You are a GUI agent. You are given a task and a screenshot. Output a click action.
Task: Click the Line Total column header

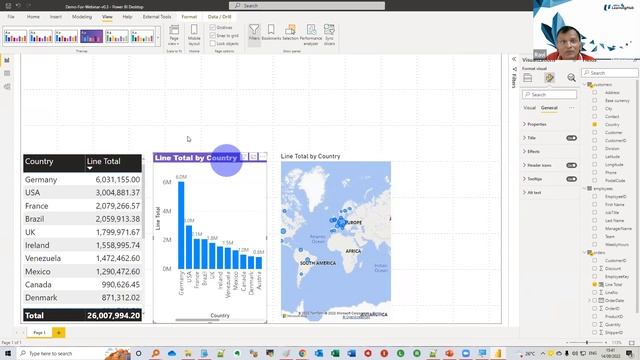(113, 163)
